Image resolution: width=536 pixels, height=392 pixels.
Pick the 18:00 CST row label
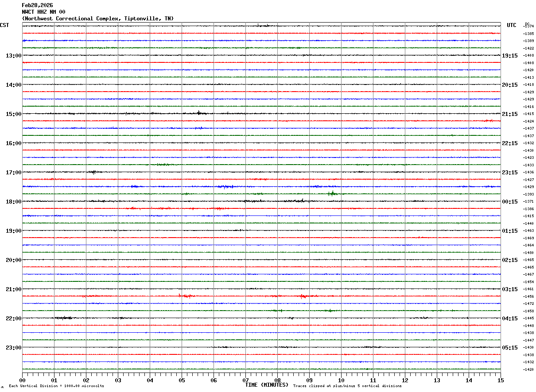[13, 202]
